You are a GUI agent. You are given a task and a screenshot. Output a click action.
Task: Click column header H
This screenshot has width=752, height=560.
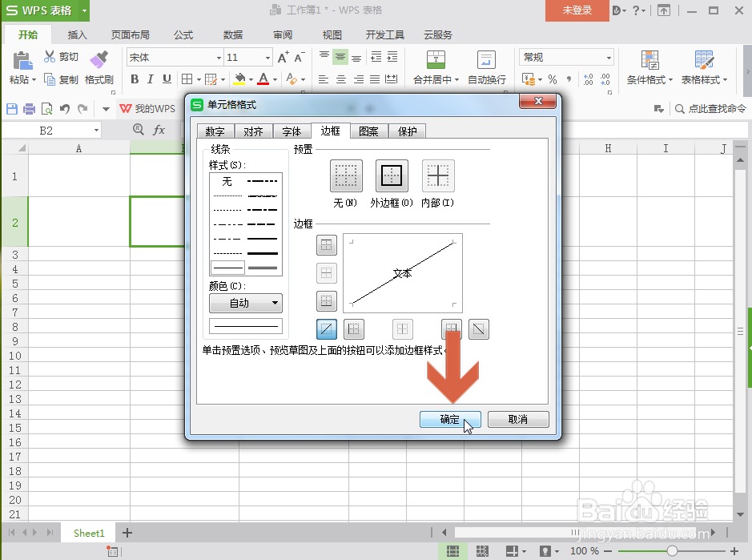click(x=608, y=148)
